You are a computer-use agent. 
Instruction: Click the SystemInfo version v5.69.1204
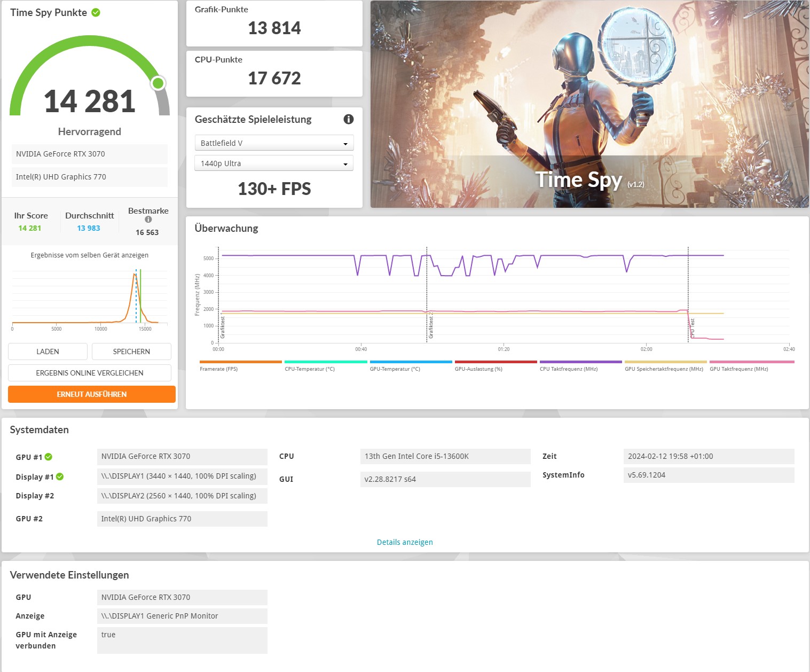pyautogui.click(x=709, y=475)
